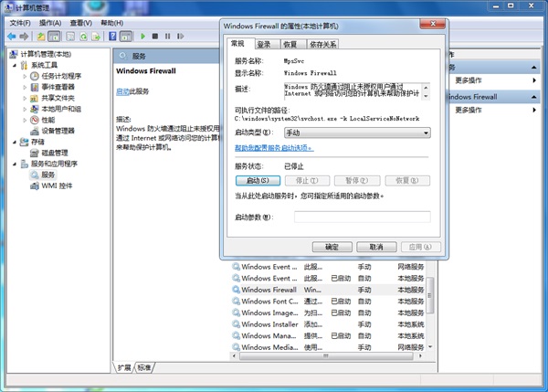Click the Refresh toolbar icon

(x=82, y=37)
